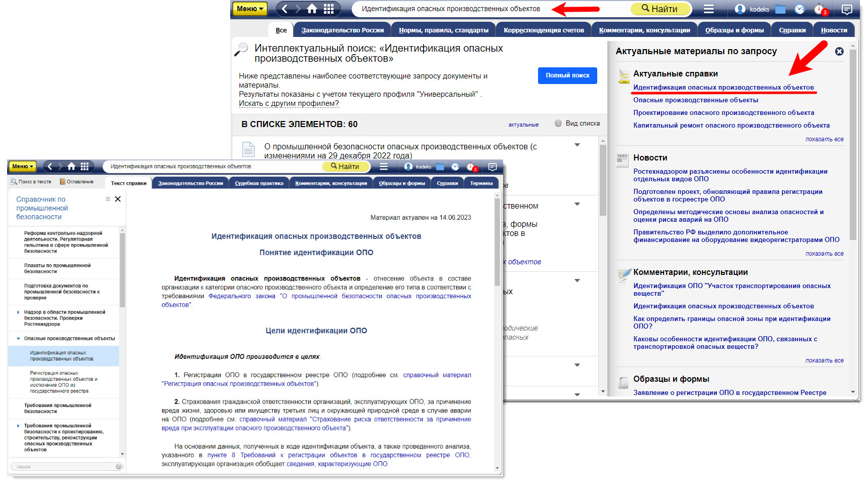Collapse the Опасные производственные объекты tree node
Viewport: 868px width, 482px height.
(x=19, y=339)
